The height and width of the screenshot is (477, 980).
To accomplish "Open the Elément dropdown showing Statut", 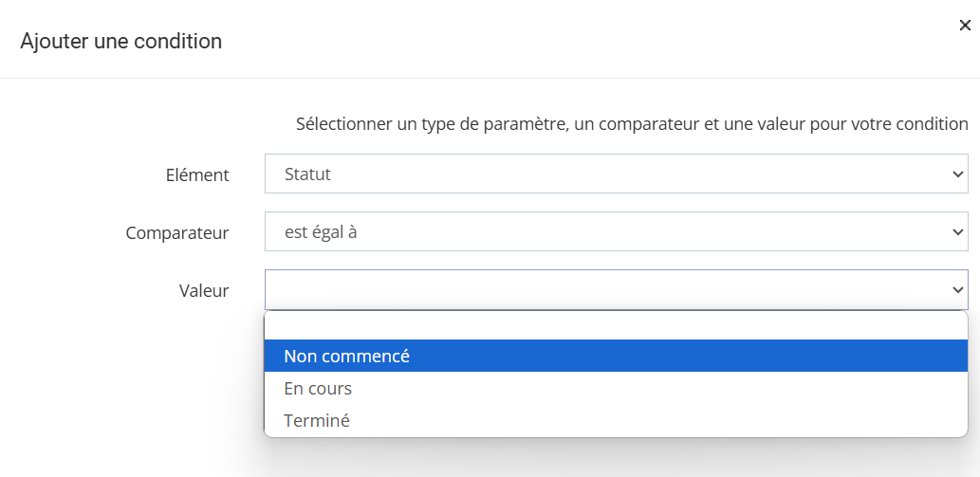I will click(616, 174).
